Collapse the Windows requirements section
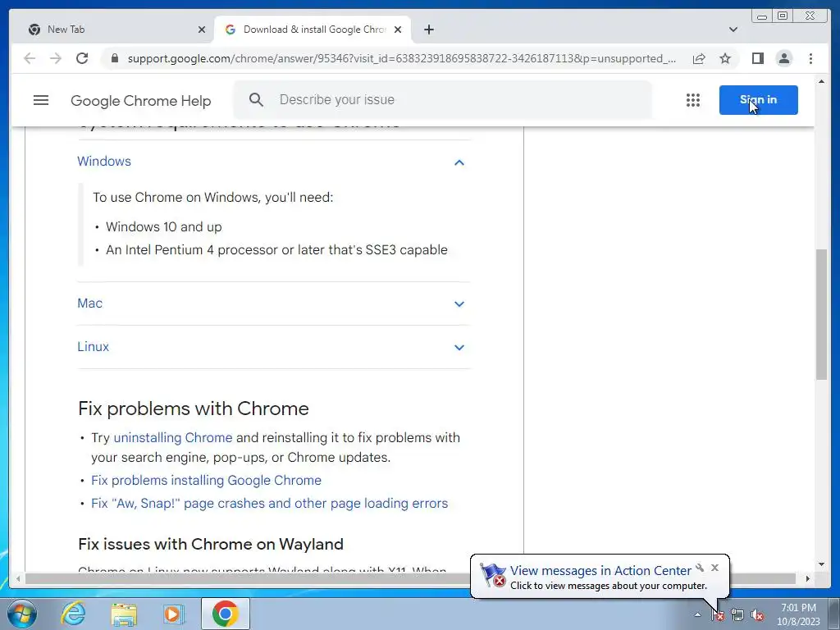The width and height of the screenshot is (840, 630). click(459, 162)
